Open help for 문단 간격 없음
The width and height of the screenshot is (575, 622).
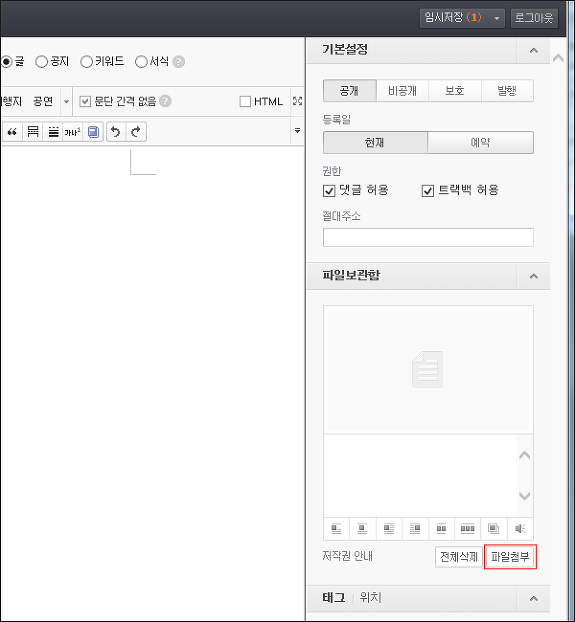(x=165, y=101)
